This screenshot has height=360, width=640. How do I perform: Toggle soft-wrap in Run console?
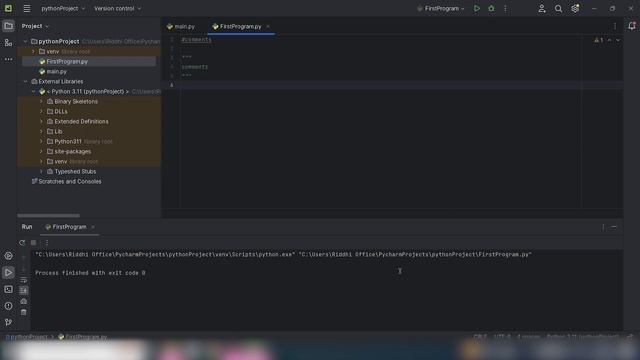pyautogui.click(x=24, y=280)
